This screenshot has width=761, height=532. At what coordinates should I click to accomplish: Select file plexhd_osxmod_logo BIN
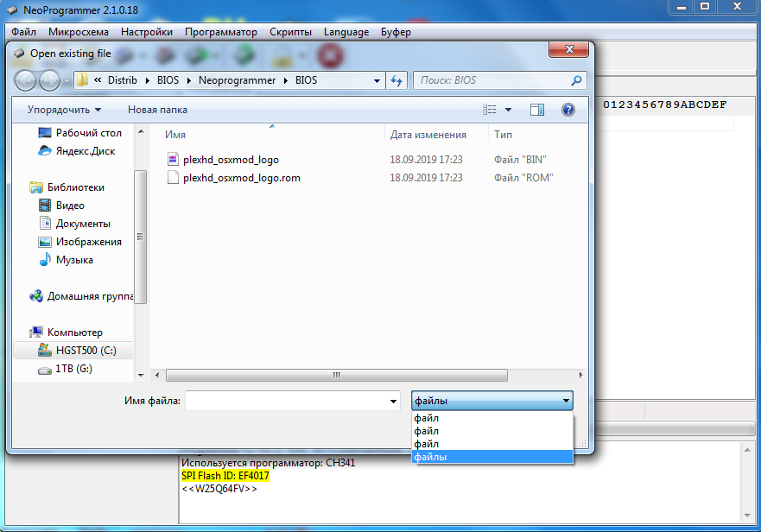(231, 160)
